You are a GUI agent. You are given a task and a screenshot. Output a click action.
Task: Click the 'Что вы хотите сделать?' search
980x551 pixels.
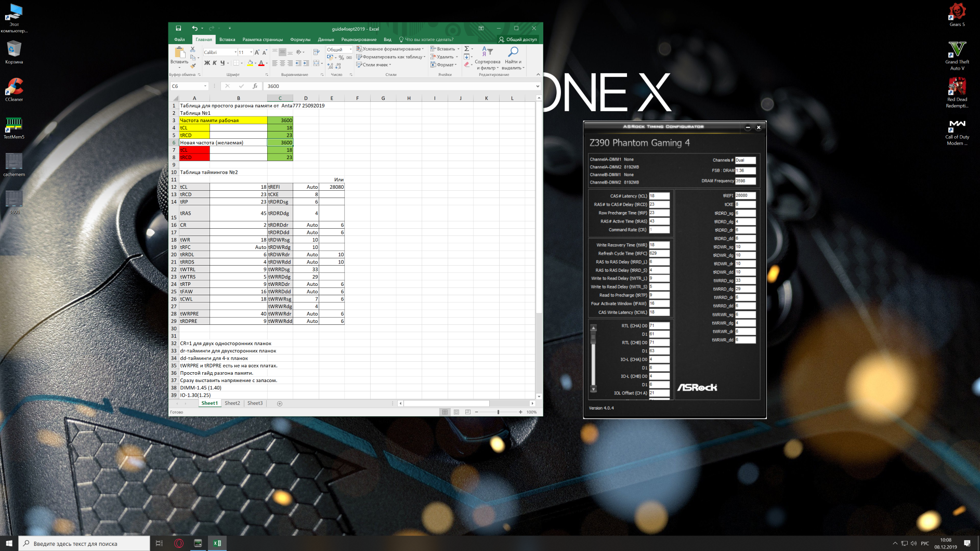(426, 40)
